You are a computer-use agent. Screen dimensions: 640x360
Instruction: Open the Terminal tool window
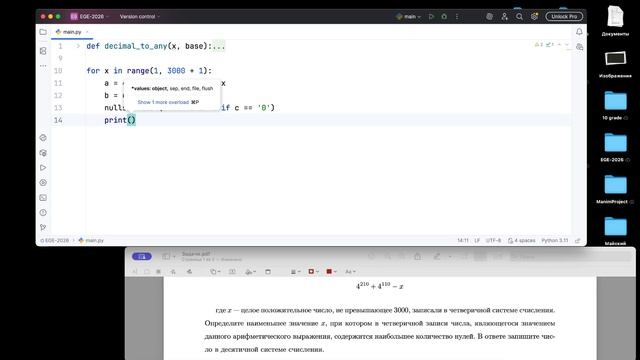click(x=43, y=198)
